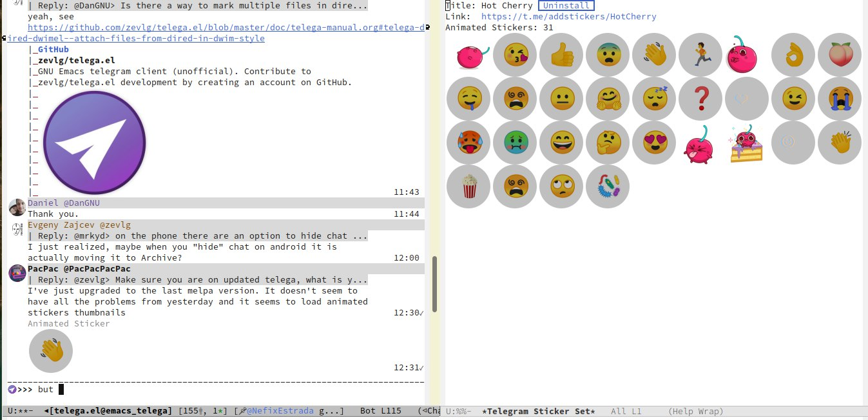Select the kissing face with heart sticker
This screenshot has height=420, width=868.
515,55
